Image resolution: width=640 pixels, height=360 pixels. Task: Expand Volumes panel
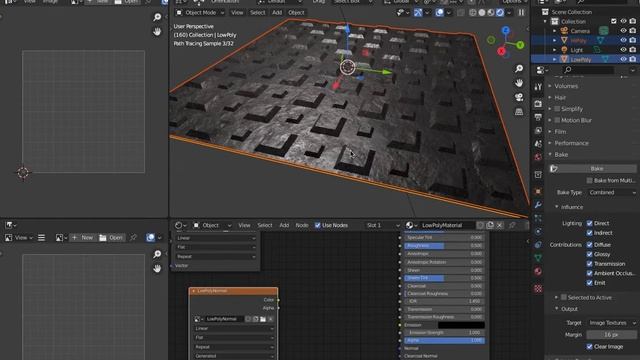pos(566,86)
